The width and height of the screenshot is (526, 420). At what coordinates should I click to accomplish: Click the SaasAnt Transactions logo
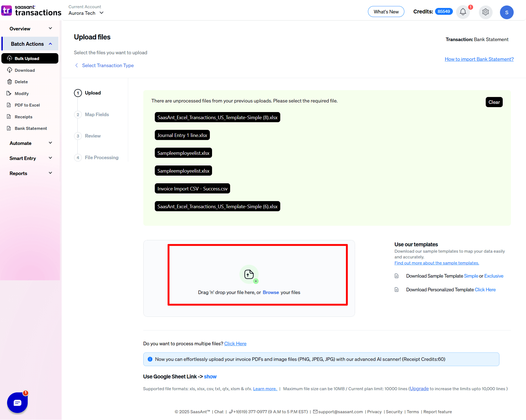[31, 10]
